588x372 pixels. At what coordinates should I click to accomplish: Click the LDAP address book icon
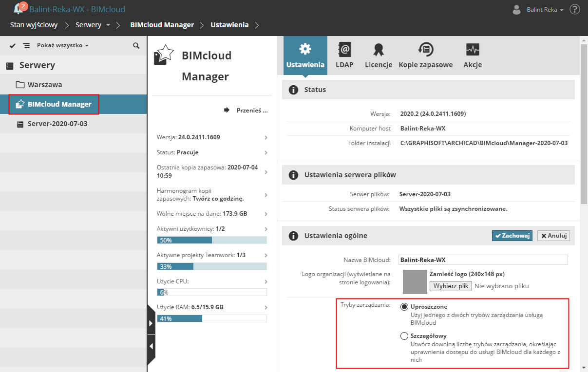(344, 49)
